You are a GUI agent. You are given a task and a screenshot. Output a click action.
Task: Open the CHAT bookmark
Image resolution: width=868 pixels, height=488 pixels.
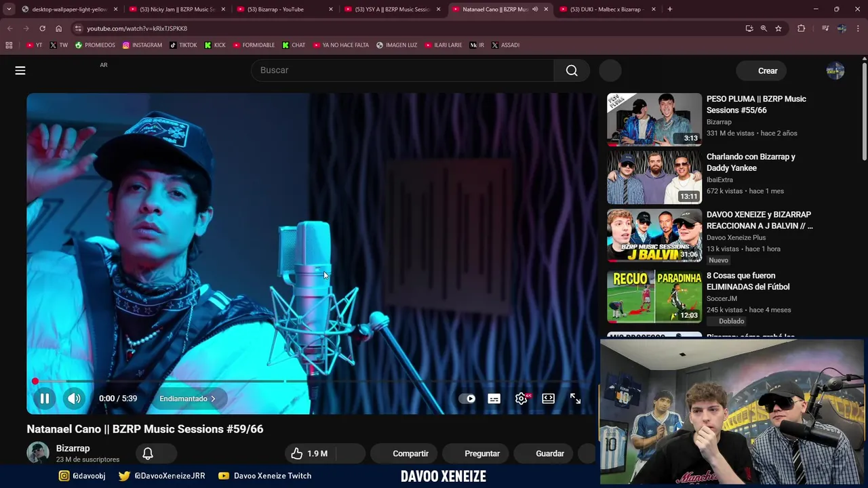click(x=294, y=45)
